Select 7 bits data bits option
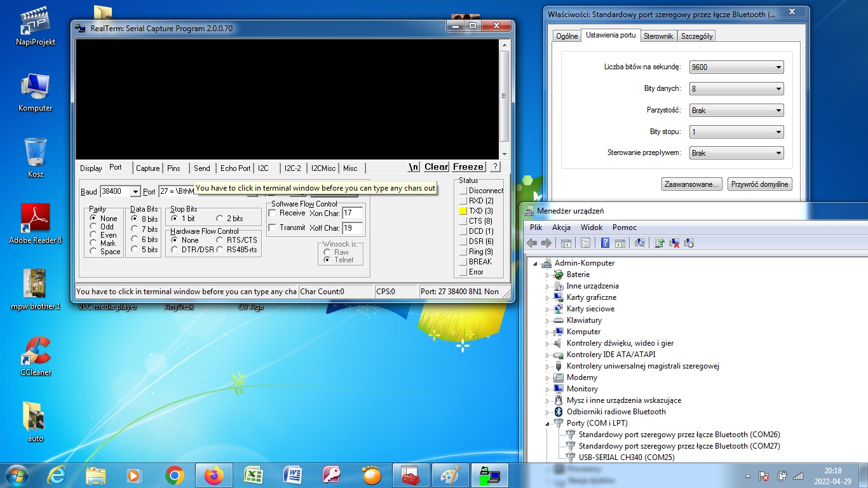 135,229
